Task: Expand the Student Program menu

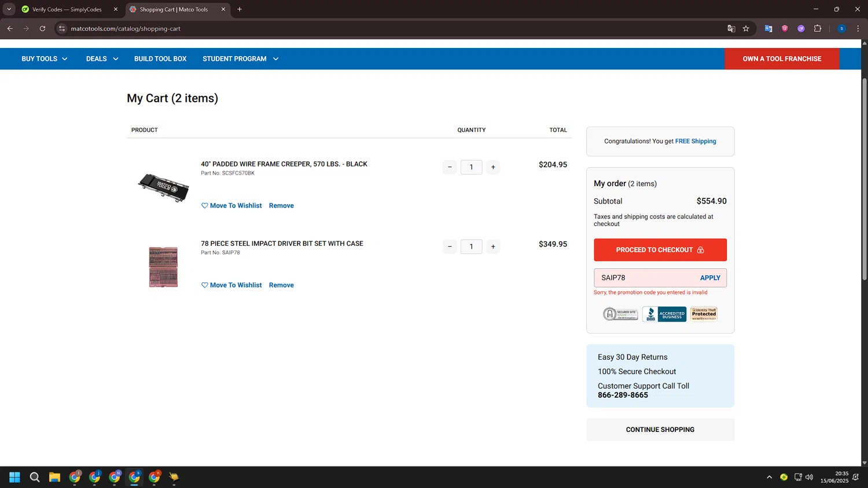Action: point(240,59)
